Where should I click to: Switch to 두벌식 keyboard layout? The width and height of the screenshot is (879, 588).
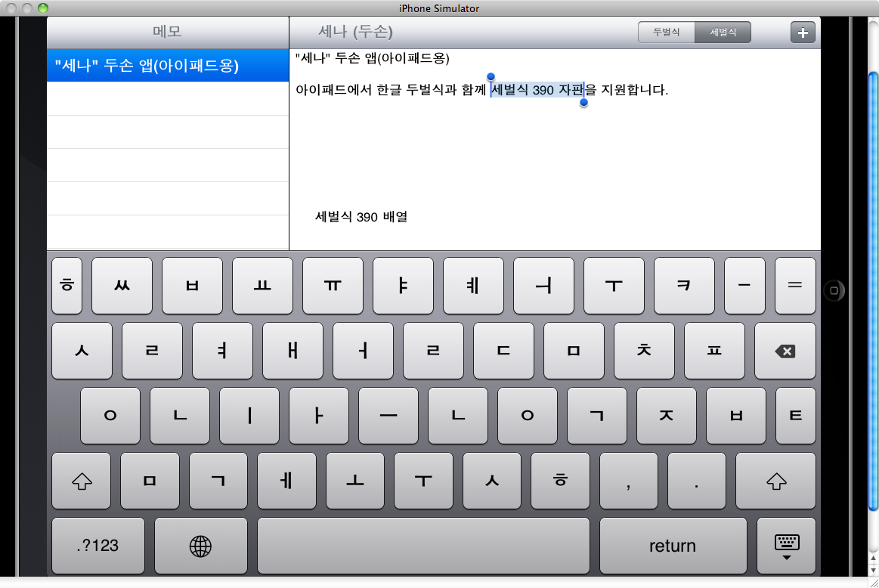tap(666, 32)
